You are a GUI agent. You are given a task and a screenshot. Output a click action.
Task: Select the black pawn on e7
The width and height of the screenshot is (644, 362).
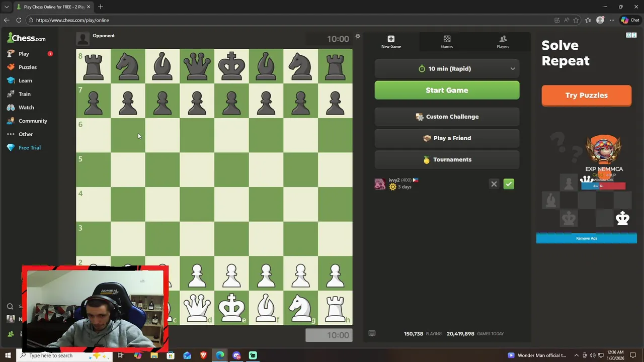231,101
